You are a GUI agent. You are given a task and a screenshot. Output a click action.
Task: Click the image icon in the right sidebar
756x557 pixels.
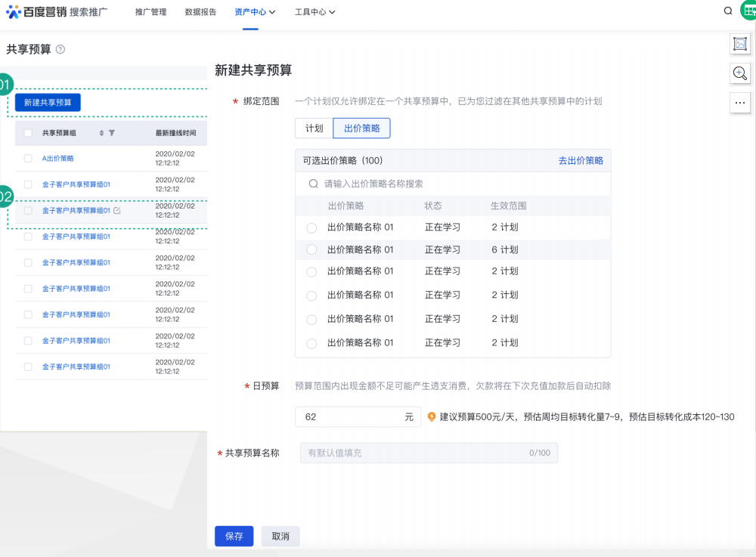[740, 44]
